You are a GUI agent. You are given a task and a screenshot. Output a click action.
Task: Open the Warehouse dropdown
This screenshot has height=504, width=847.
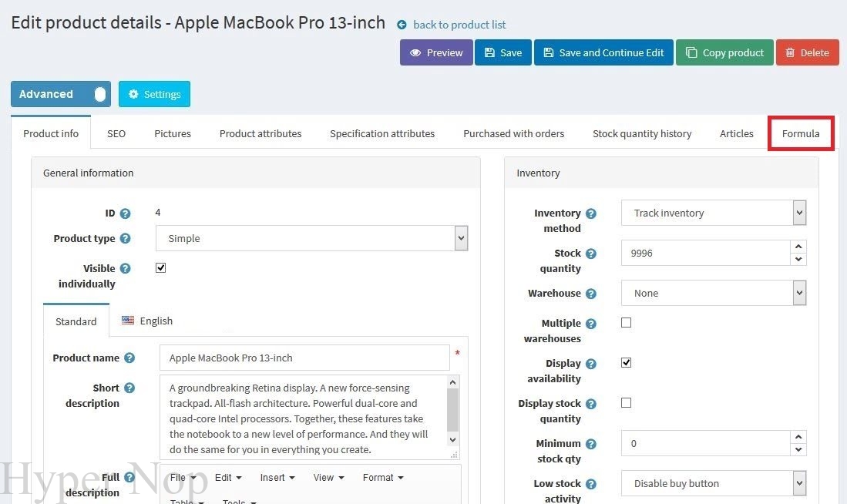pyautogui.click(x=714, y=293)
